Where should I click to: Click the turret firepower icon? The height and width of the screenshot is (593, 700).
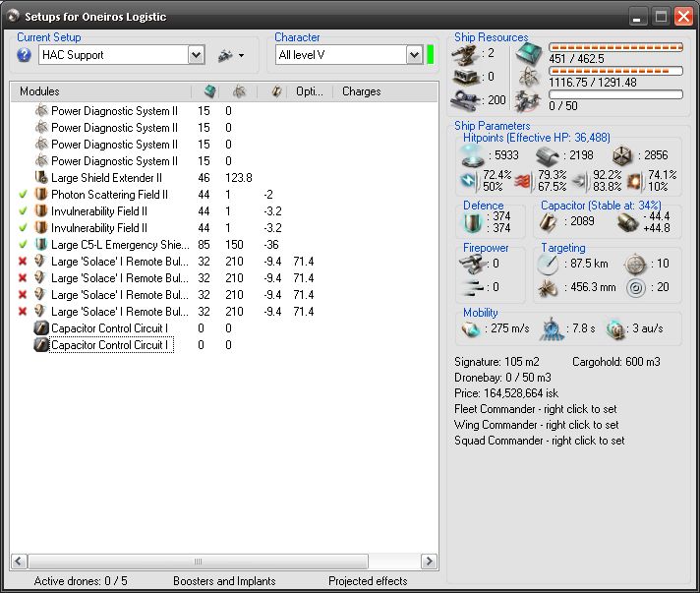click(473, 264)
